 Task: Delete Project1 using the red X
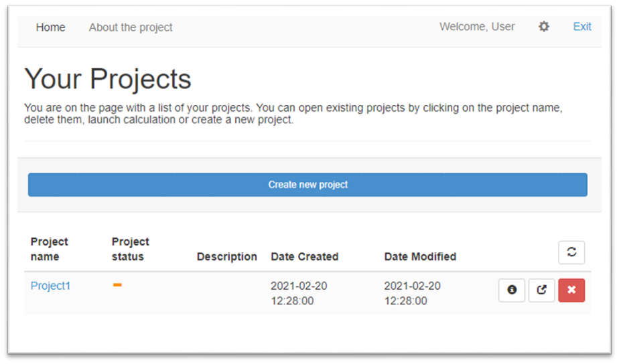(571, 290)
